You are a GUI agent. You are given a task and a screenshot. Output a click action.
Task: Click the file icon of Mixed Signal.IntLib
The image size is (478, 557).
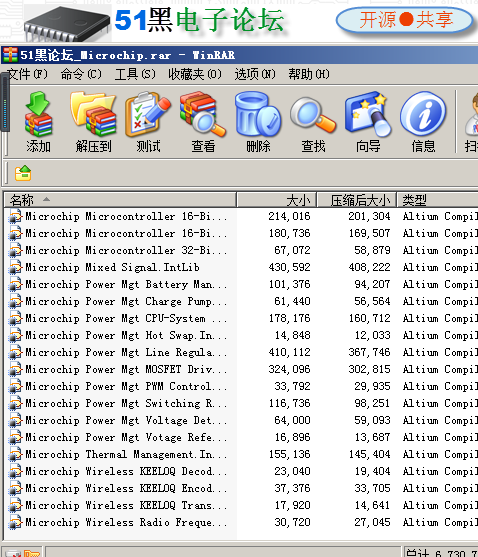click(x=15, y=267)
